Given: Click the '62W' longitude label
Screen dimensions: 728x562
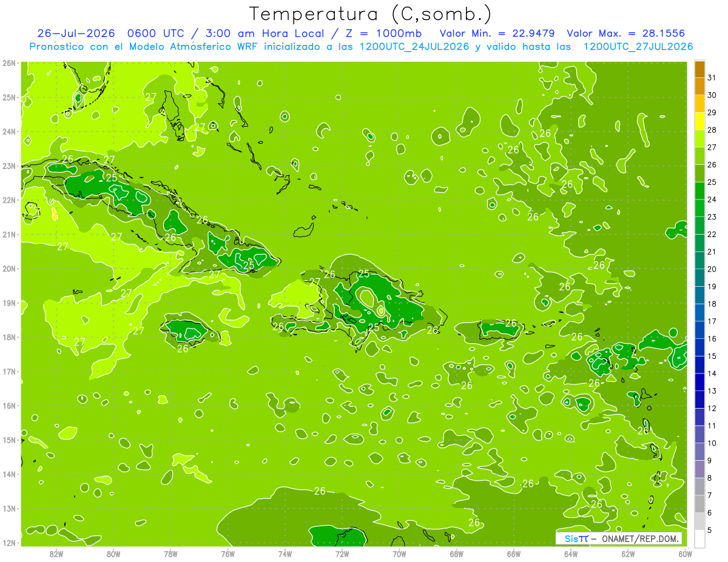Looking at the screenshot, I should pyautogui.click(x=628, y=554).
